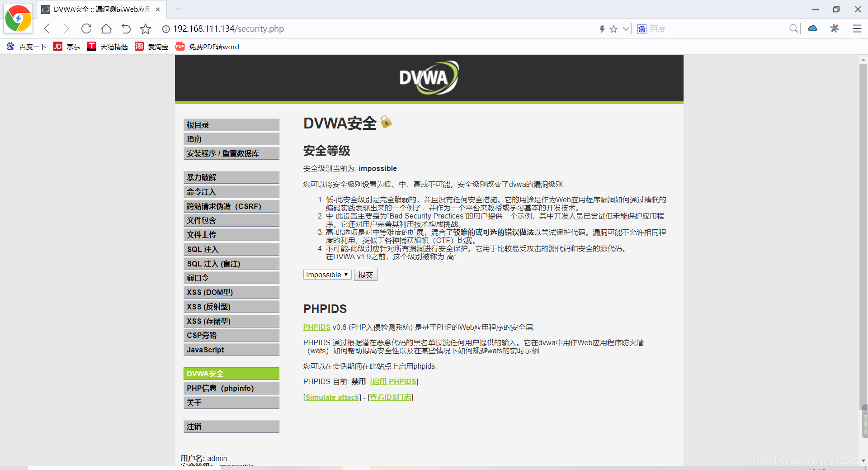Click 查看IDS日志 link

pyautogui.click(x=391, y=397)
